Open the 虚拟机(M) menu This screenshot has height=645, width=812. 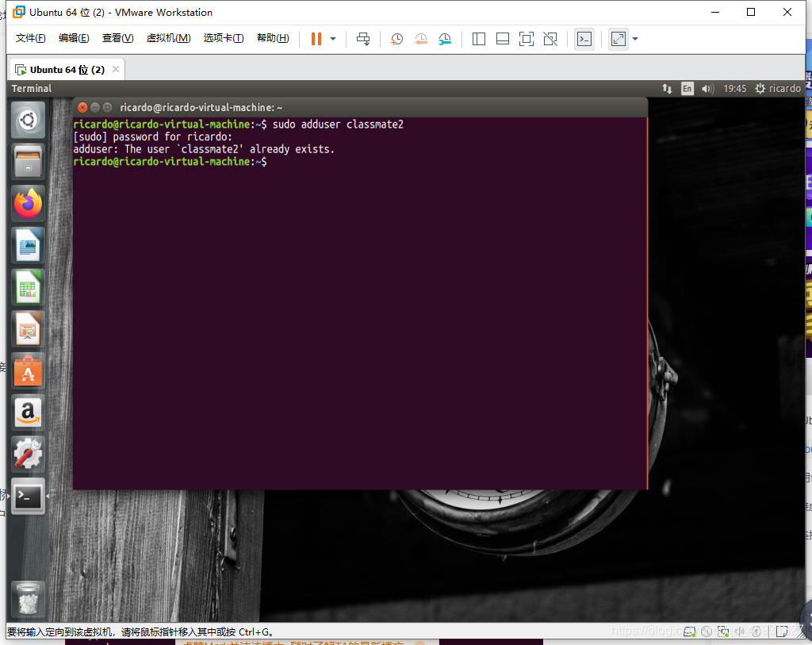point(168,38)
